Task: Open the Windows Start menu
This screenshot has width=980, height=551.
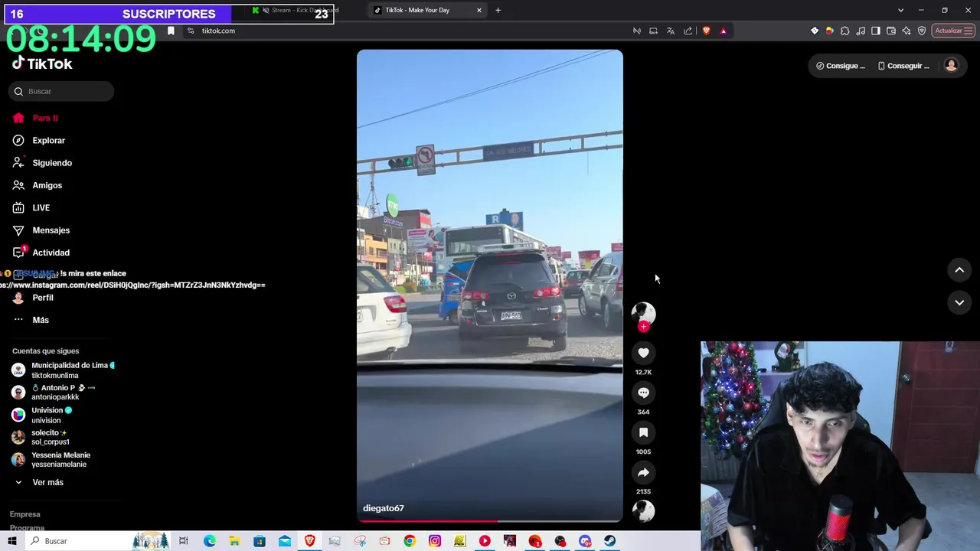Action: click(11, 541)
